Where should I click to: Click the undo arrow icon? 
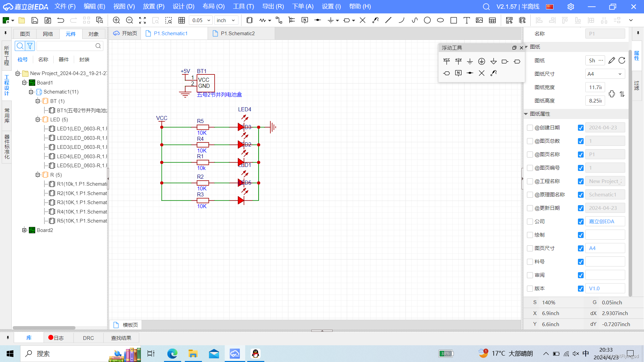tap(61, 20)
